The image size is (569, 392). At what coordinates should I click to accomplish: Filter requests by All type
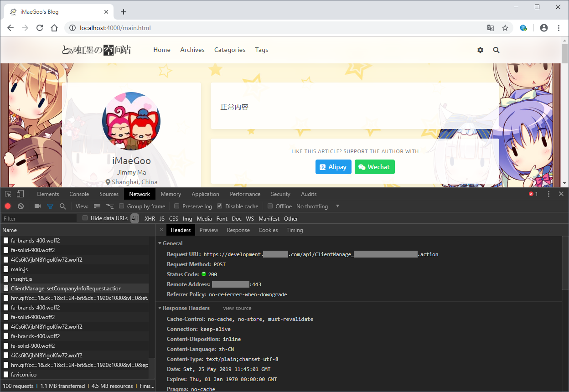pos(135,218)
